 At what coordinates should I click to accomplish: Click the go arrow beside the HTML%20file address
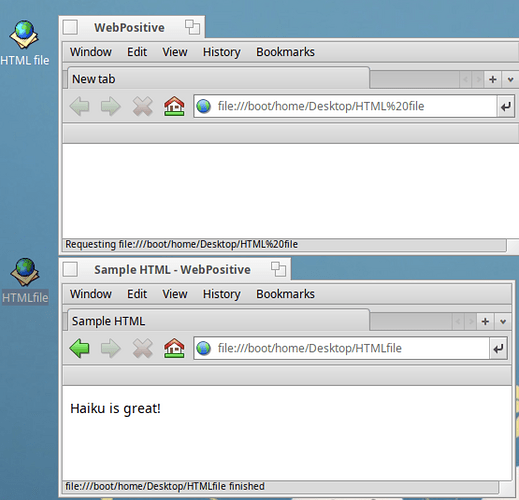(506, 107)
